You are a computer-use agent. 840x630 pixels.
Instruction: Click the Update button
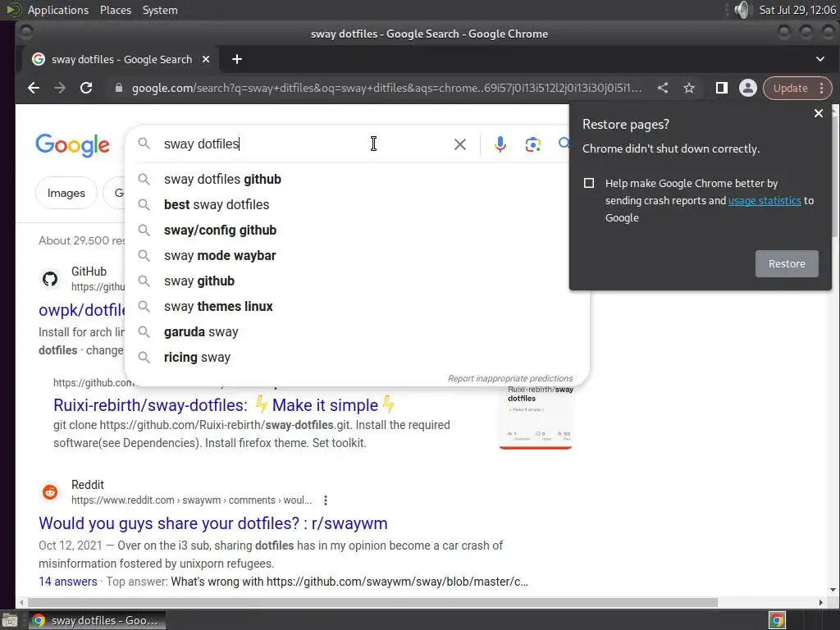point(790,88)
